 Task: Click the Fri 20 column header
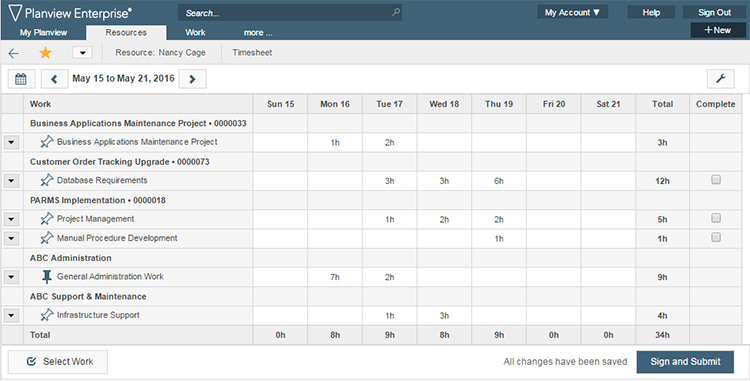pos(554,104)
